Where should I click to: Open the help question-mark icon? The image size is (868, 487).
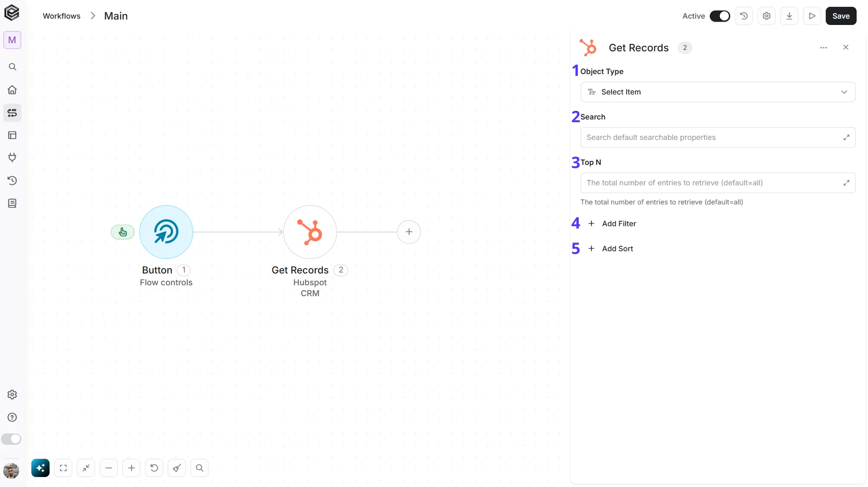12,417
